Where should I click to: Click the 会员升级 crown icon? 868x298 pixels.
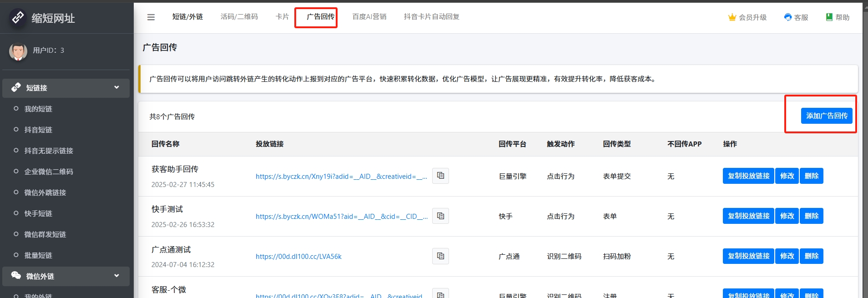pyautogui.click(x=732, y=17)
